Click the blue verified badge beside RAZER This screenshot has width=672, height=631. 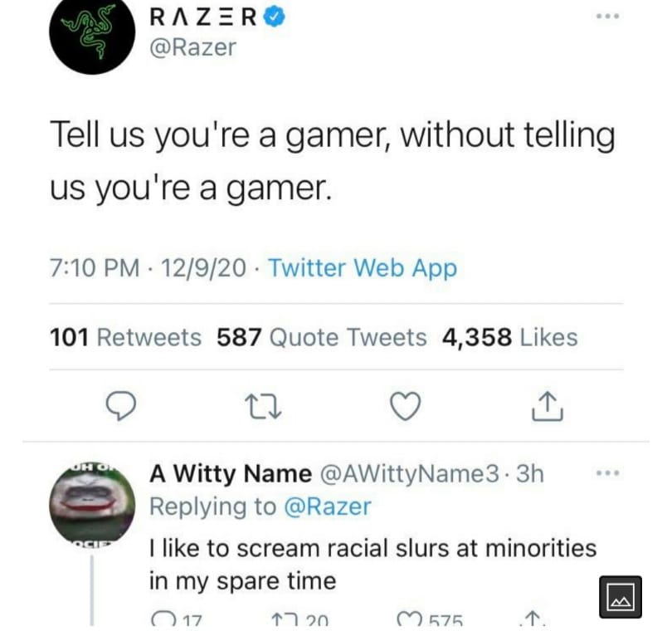click(275, 17)
